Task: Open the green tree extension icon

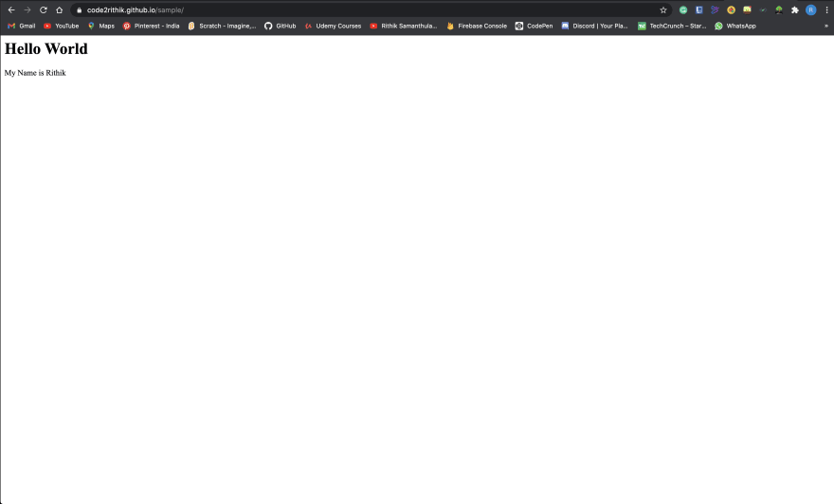Action: (779, 10)
